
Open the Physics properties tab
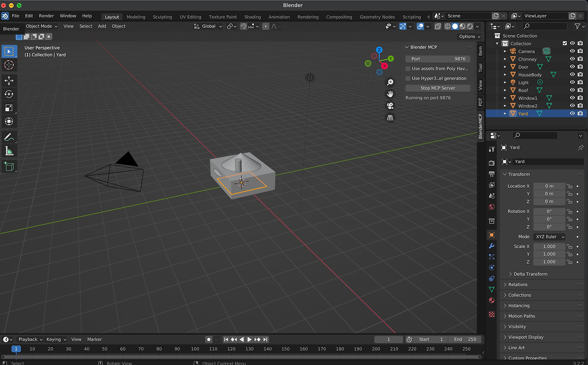(x=492, y=268)
